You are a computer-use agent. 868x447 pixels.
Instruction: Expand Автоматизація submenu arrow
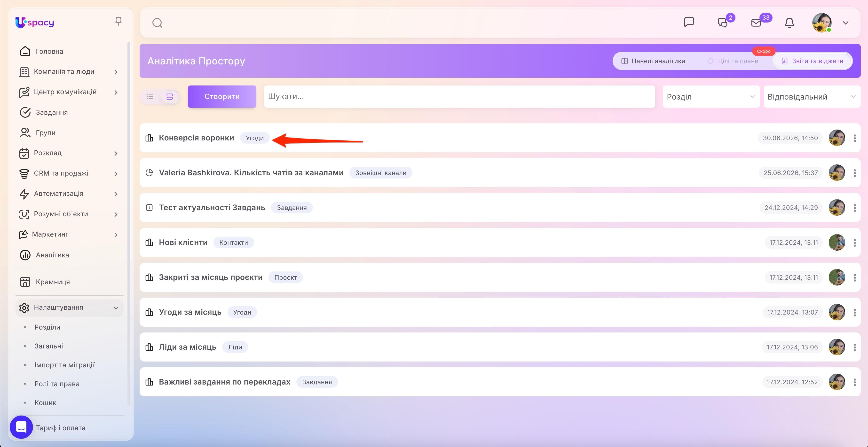pyautogui.click(x=116, y=194)
